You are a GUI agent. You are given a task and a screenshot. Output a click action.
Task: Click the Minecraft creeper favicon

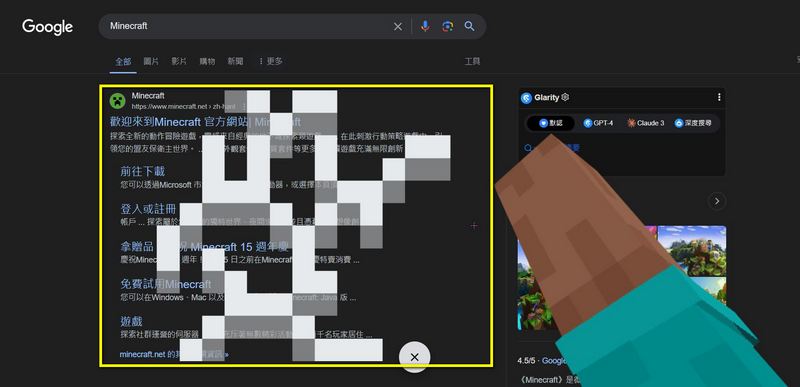117,101
